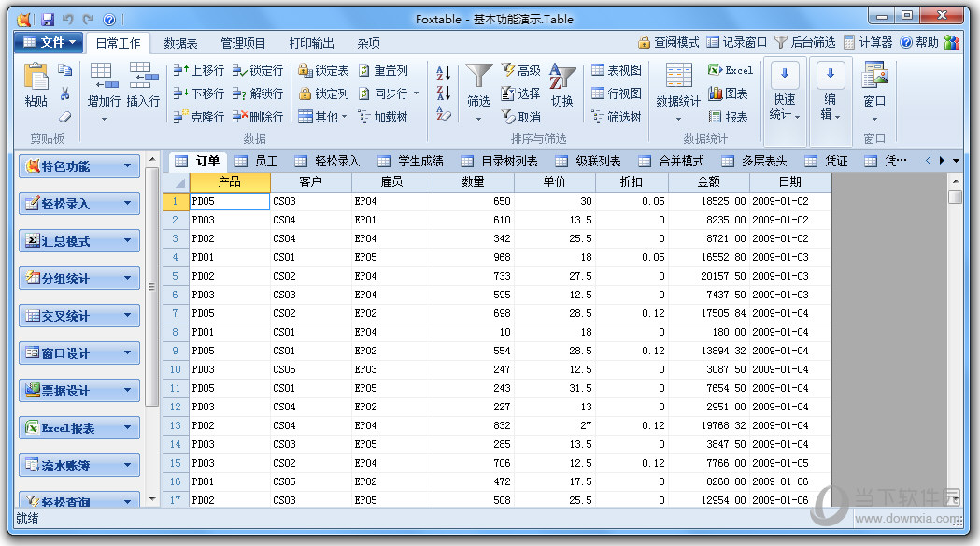Click the help question icon in title bar
Image resolution: width=980 pixels, height=546 pixels.
pyautogui.click(x=108, y=20)
